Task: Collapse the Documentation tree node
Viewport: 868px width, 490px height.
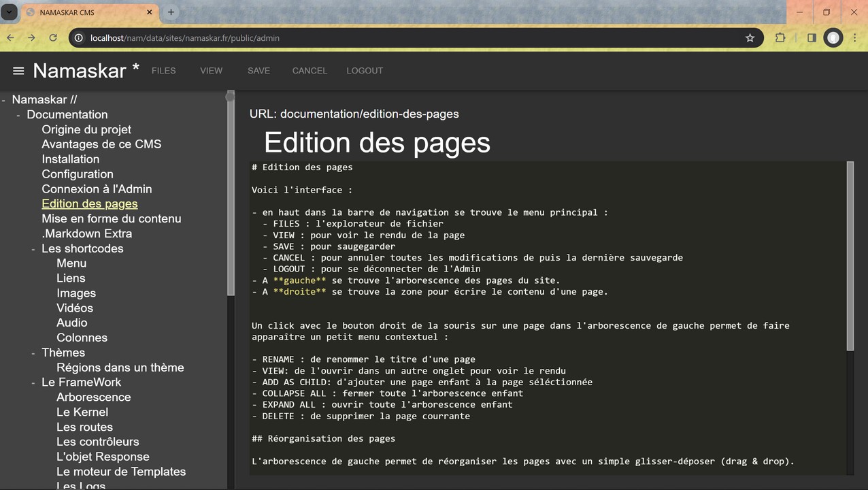Action: [18, 115]
